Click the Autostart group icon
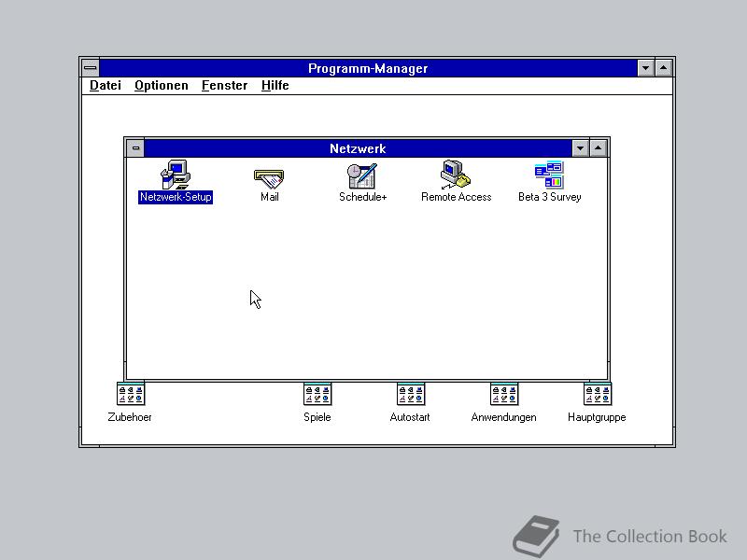Screen dimensions: 747x560 [x=411, y=394]
